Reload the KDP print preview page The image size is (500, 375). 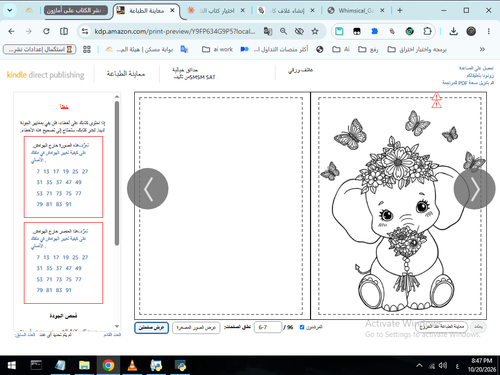tap(46, 31)
